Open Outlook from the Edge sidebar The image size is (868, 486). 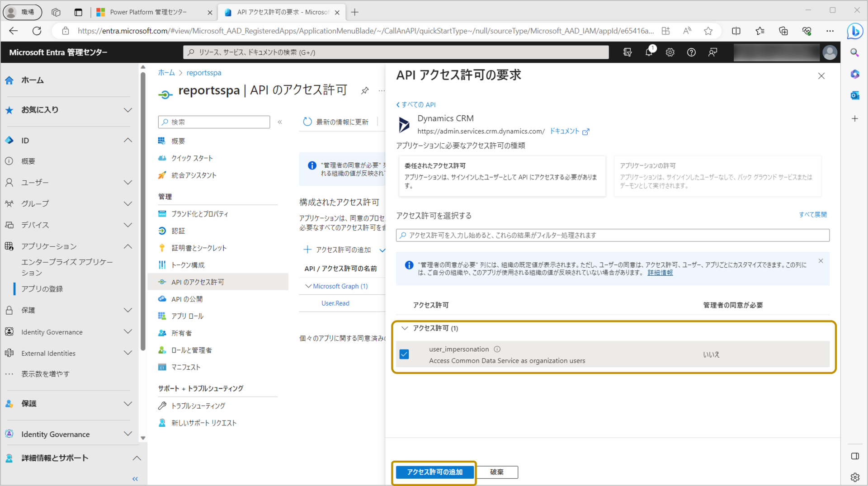pyautogui.click(x=854, y=95)
